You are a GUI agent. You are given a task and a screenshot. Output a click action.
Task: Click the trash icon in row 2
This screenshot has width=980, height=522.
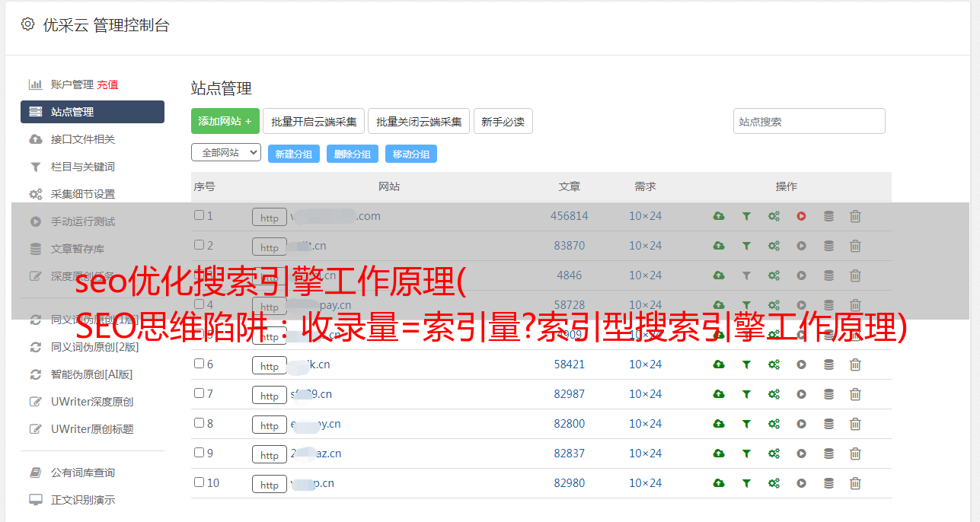tap(855, 246)
